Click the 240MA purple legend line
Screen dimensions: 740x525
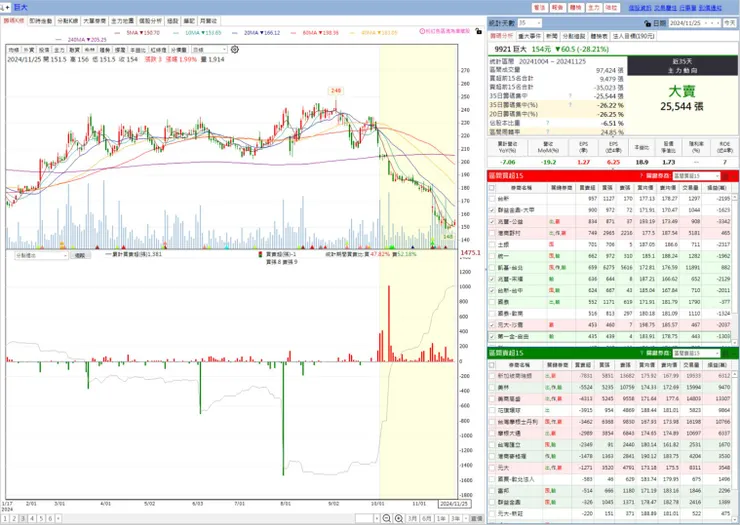(x=81, y=40)
